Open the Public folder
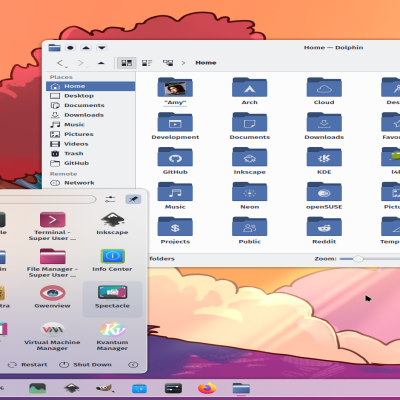Screen dimensions: 400x400 pos(249,227)
